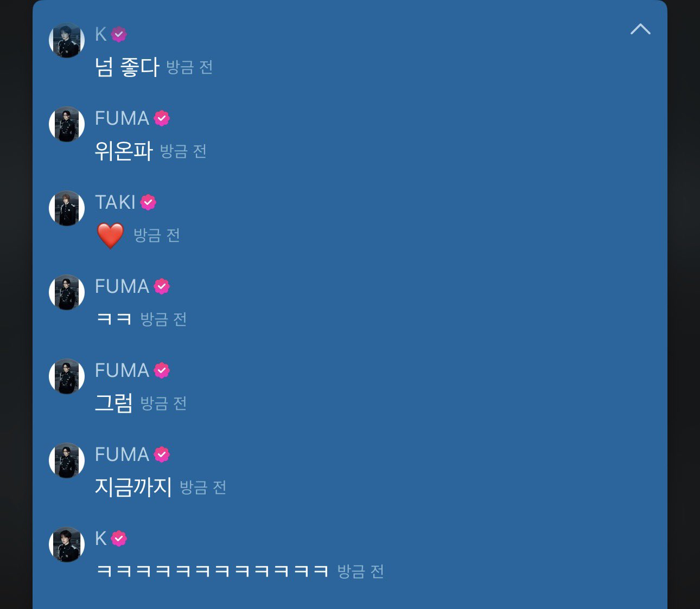This screenshot has height=609, width=700.
Task: Click the red heart emoji in TAKI's comment
Action: [110, 235]
